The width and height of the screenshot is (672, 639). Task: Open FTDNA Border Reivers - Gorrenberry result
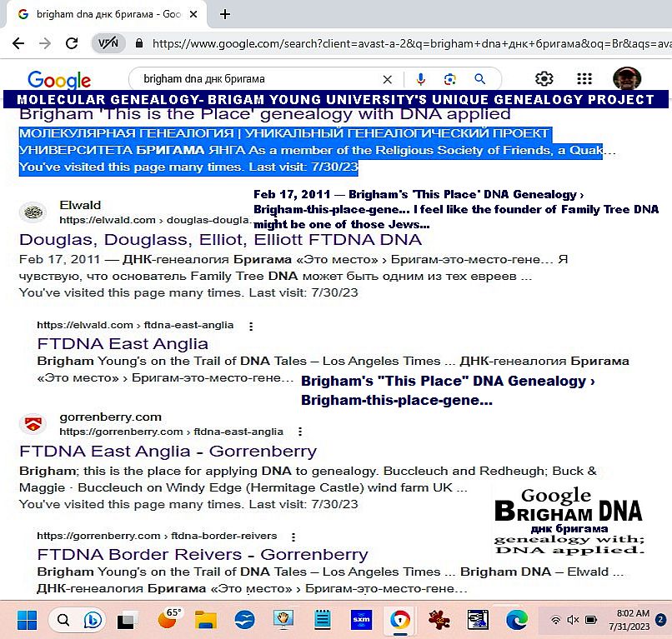pos(203,555)
